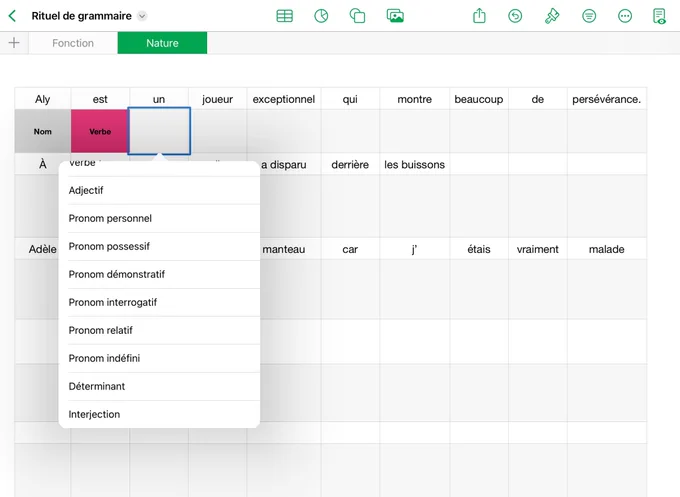Viewport: 680px width, 497px height.
Task: Click the qui cell
Action: (350, 99)
